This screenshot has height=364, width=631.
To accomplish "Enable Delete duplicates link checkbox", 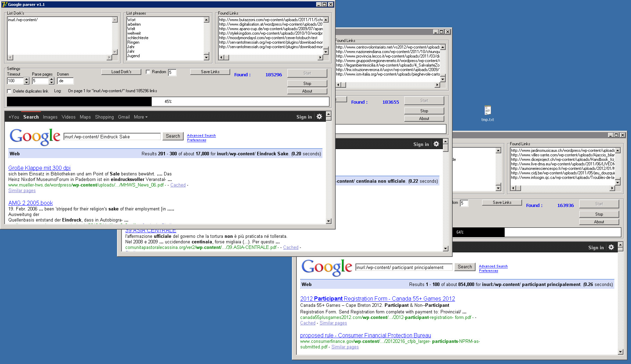I will [x=9, y=91].
